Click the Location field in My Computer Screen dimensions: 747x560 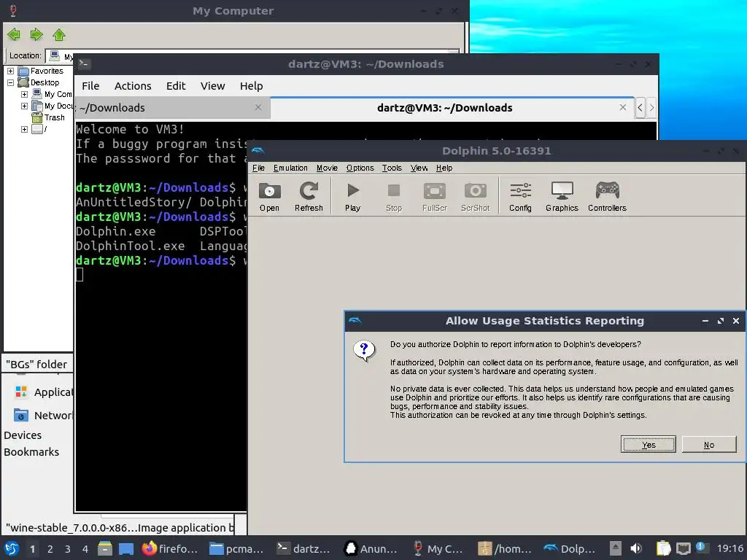click(x=252, y=55)
